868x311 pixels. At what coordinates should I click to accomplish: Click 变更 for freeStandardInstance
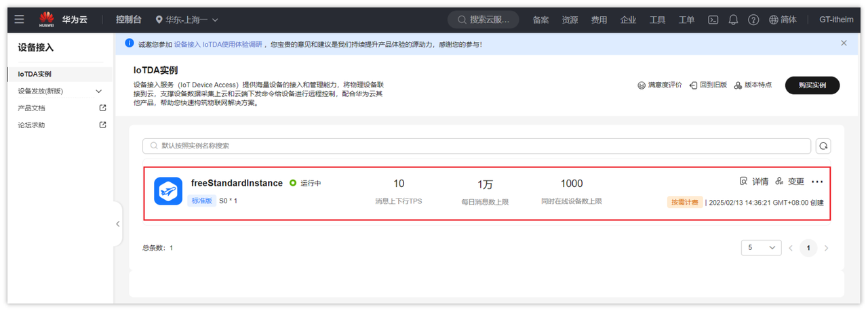click(789, 182)
